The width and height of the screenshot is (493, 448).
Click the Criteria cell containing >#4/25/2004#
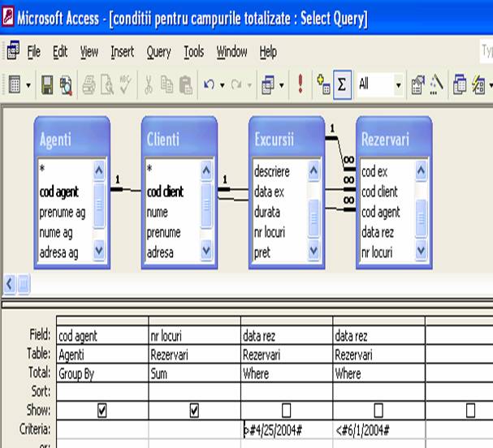[x=286, y=429]
